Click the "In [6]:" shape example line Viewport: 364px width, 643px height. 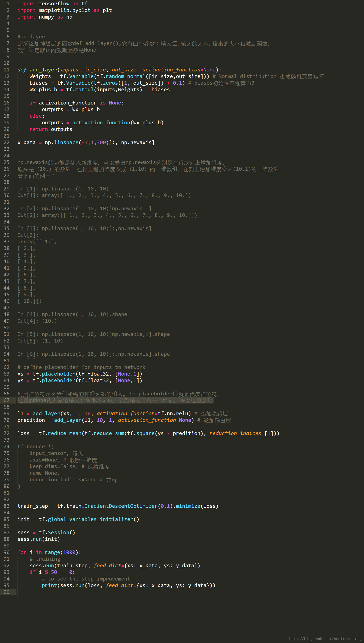pos(94,354)
